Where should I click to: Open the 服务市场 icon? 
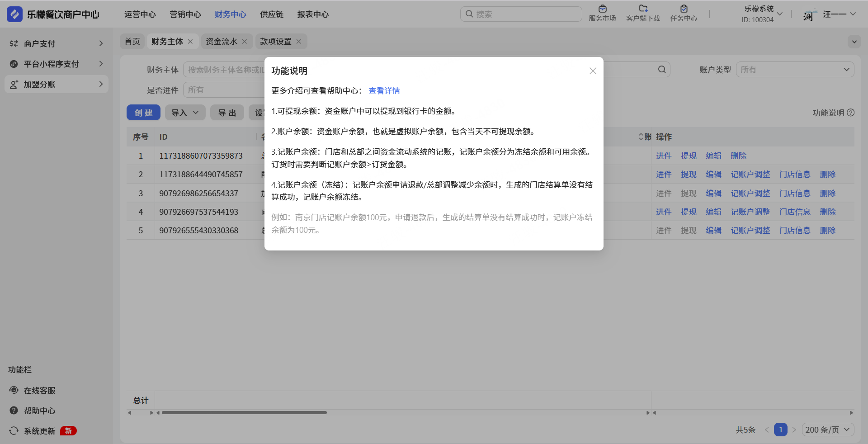tap(602, 9)
